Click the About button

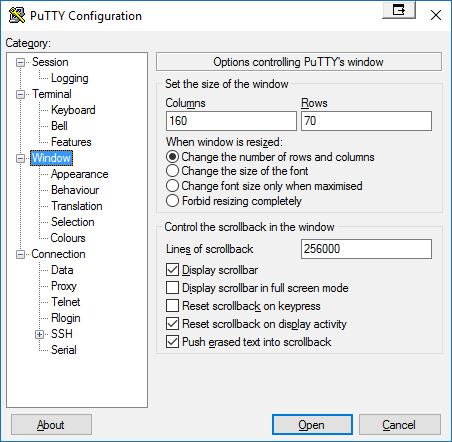51,425
